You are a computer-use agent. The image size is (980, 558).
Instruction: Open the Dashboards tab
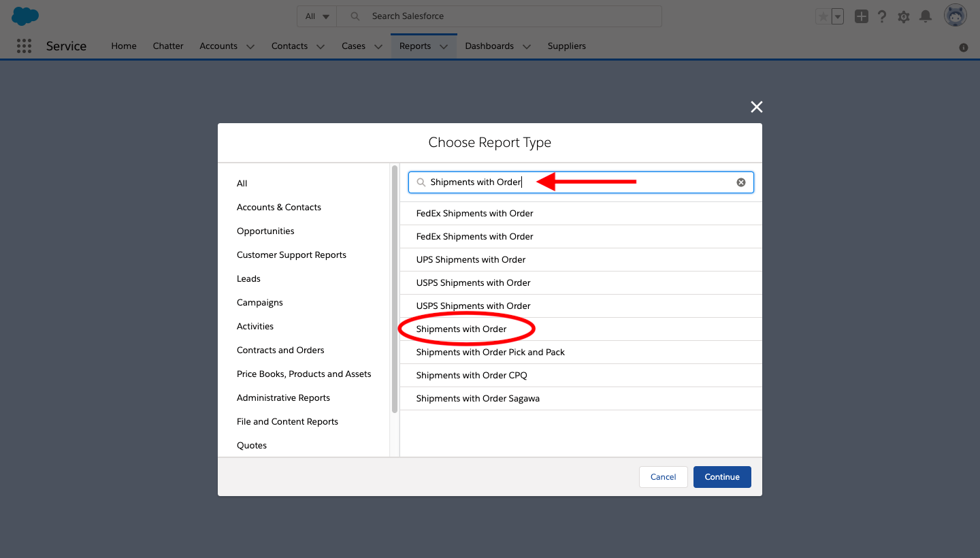pyautogui.click(x=489, y=46)
